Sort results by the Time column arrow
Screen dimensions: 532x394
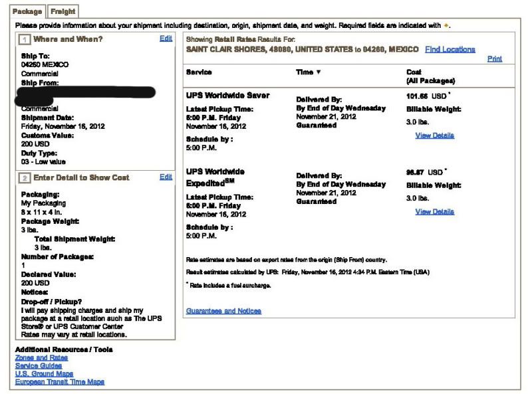pos(319,72)
